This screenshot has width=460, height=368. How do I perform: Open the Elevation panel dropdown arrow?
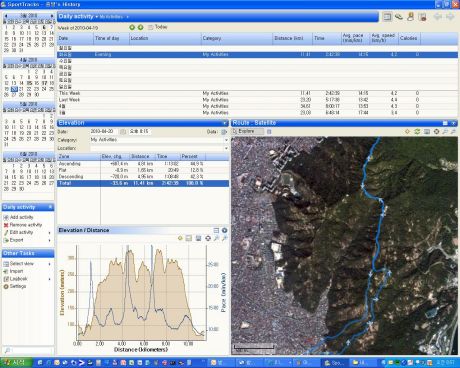(x=225, y=123)
